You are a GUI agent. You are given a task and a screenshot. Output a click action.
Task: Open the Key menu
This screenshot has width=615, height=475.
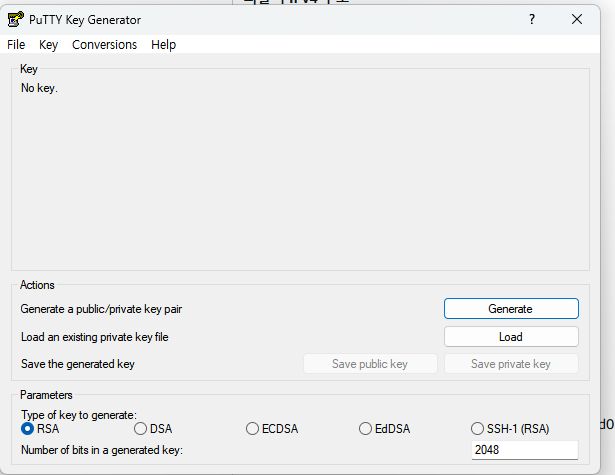click(48, 45)
